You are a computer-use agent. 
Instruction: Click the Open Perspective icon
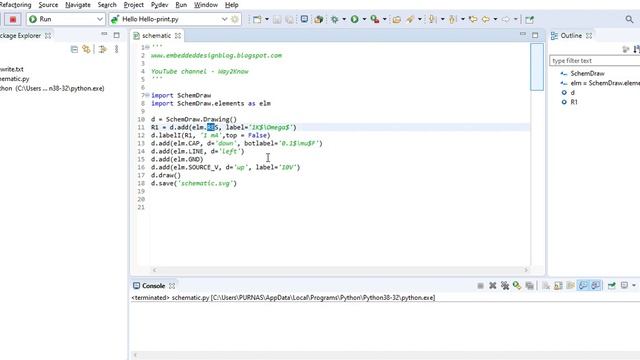point(529,19)
